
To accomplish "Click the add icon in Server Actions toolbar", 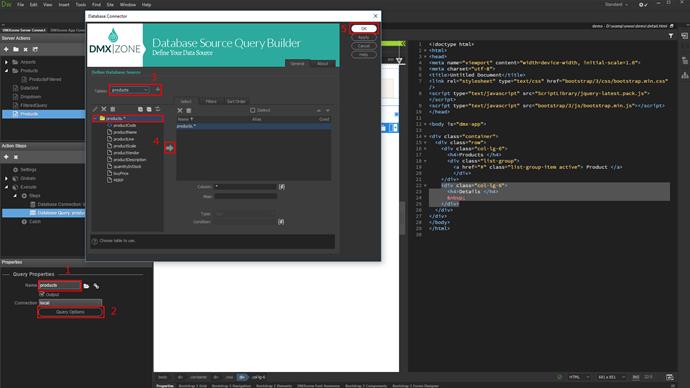I will 6,49.
